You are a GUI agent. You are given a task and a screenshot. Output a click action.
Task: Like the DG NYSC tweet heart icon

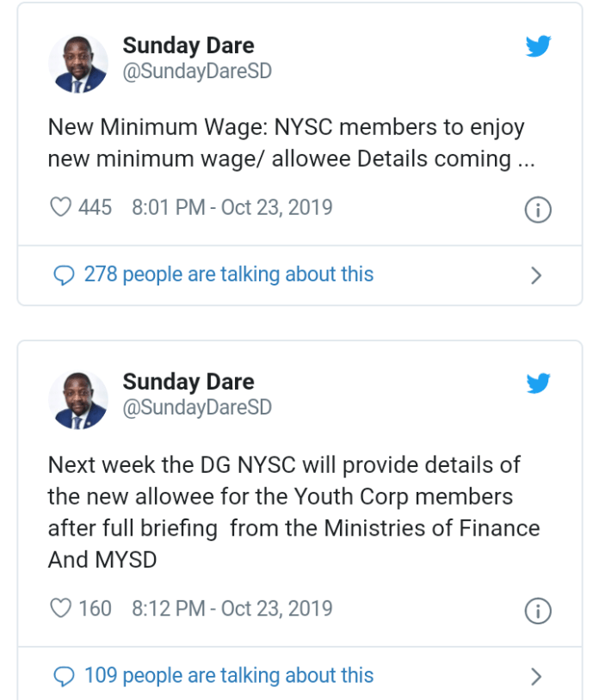point(60,609)
